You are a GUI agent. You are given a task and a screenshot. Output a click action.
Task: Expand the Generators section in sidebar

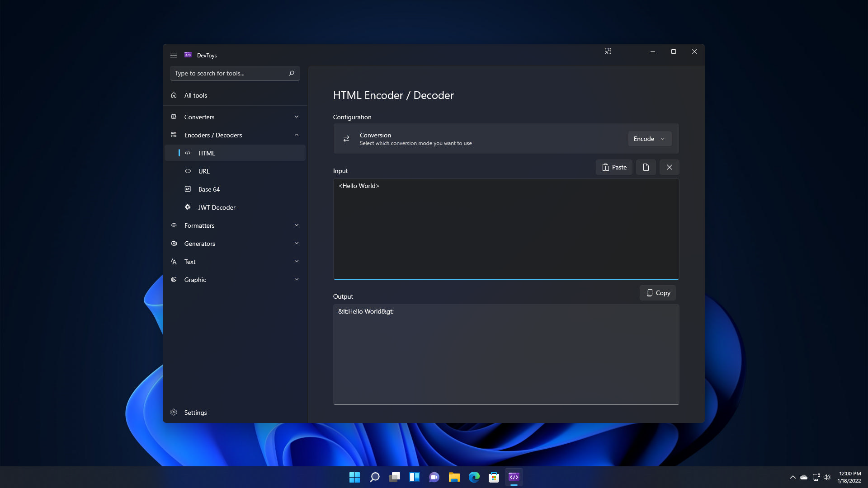click(234, 243)
